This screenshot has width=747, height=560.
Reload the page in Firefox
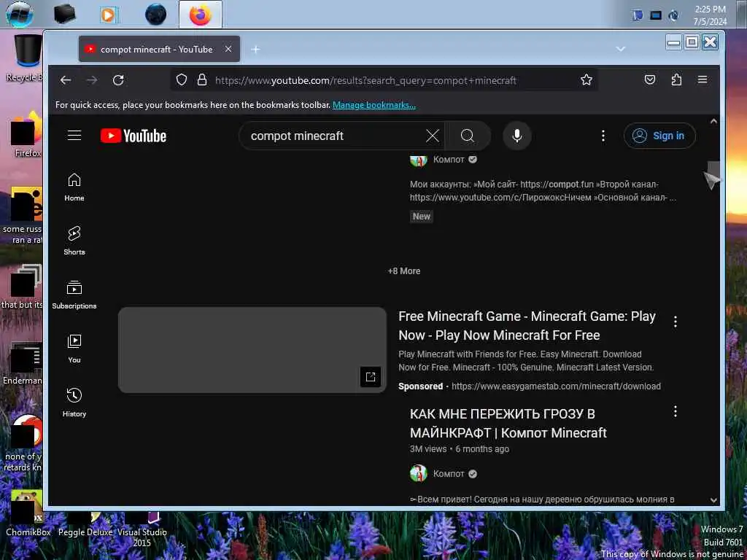pyautogui.click(x=118, y=80)
